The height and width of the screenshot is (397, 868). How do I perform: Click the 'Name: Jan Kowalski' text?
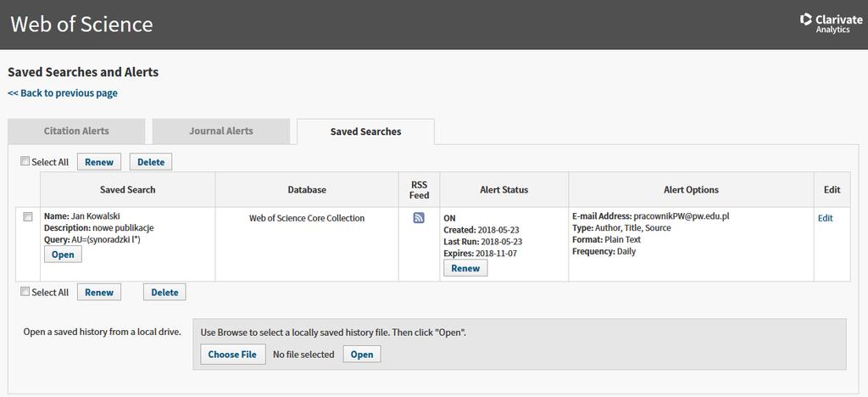click(81, 216)
